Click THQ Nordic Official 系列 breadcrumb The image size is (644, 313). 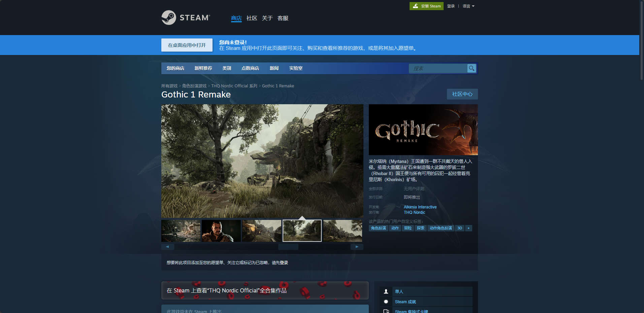[x=234, y=86]
